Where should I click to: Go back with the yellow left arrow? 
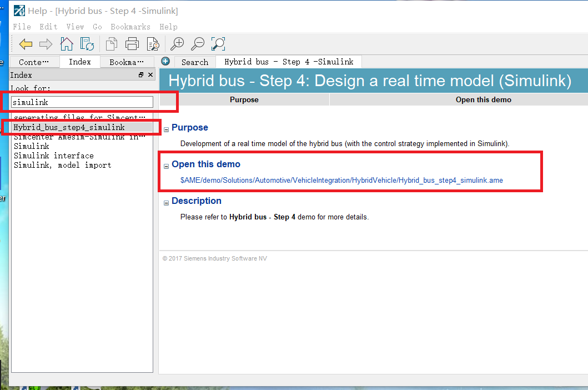26,44
